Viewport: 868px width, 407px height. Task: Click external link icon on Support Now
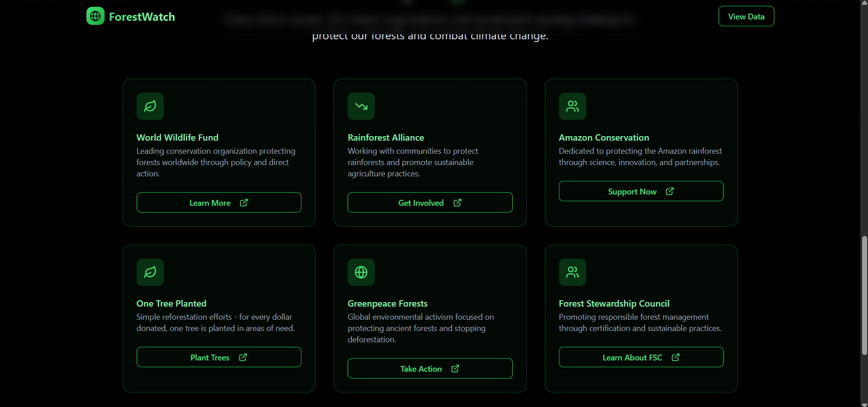pos(670,191)
